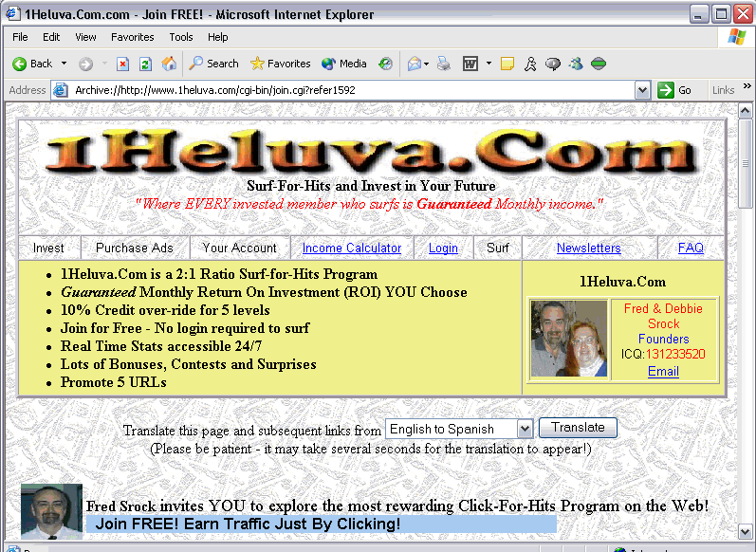Click the Login link
This screenshot has width=756, height=552.
(x=443, y=248)
